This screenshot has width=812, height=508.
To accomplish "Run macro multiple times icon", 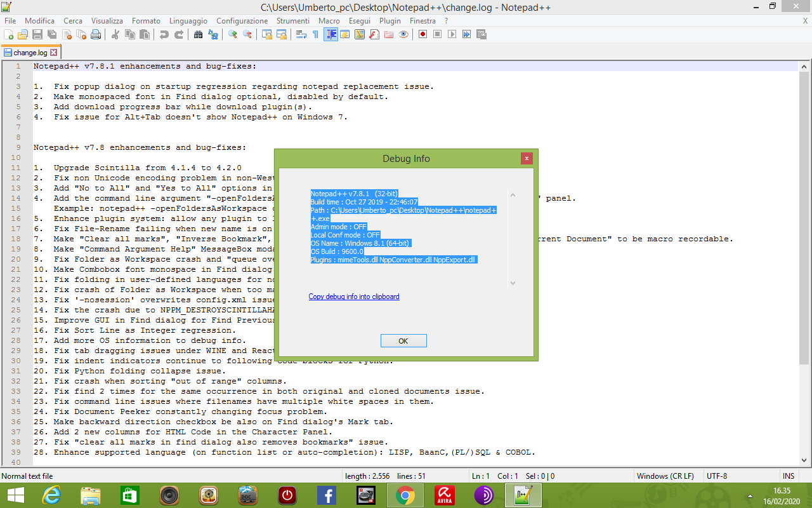I will tap(466, 34).
